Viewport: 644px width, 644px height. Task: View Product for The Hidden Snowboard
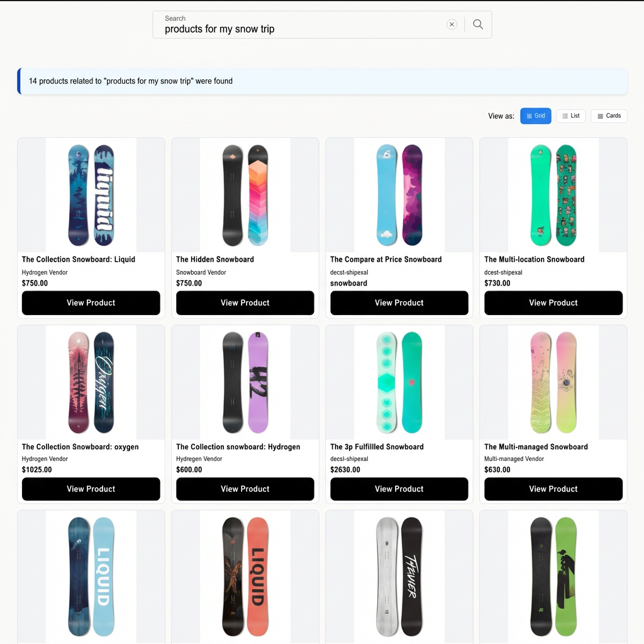click(245, 303)
